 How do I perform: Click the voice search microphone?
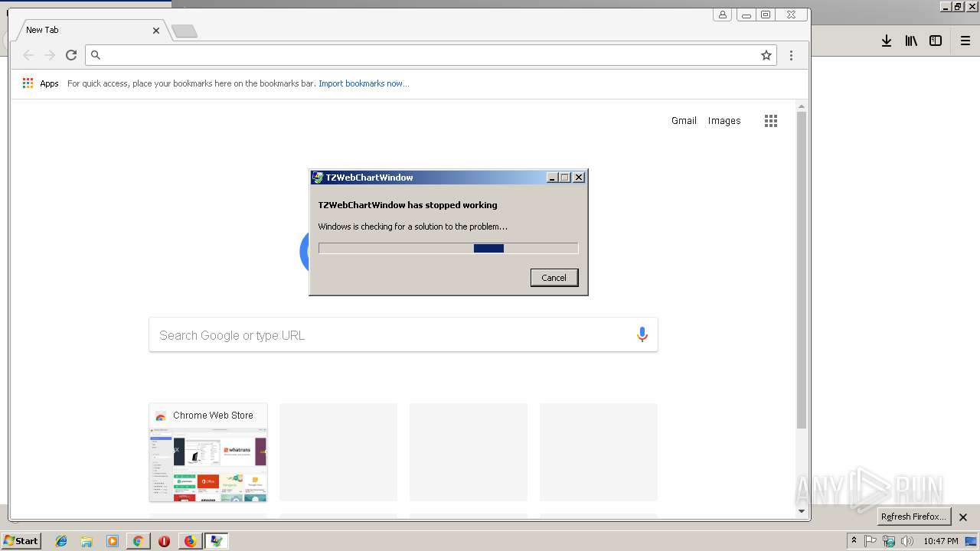pos(642,334)
